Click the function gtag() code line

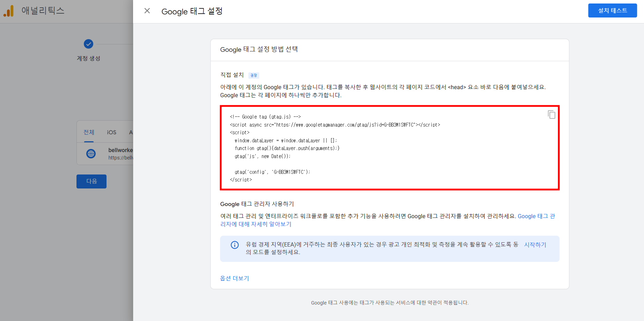pos(287,148)
